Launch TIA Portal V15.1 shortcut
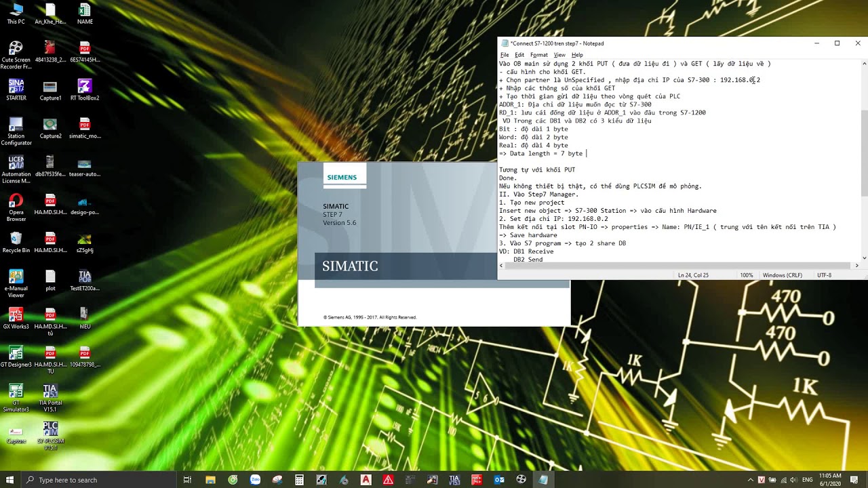 pyautogui.click(x=50, y=398)
